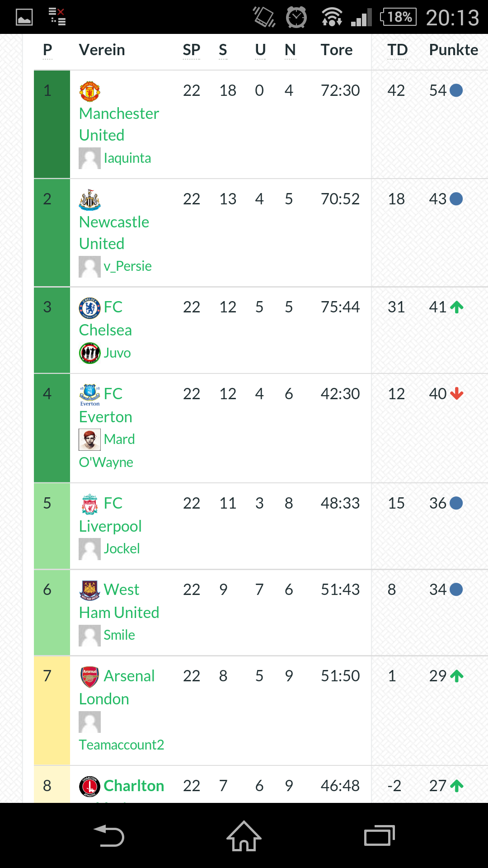The height and width of the screenshot is (868, 488).
Task: Tap the Manchester United club crest
Action: [x=89, y=91]
